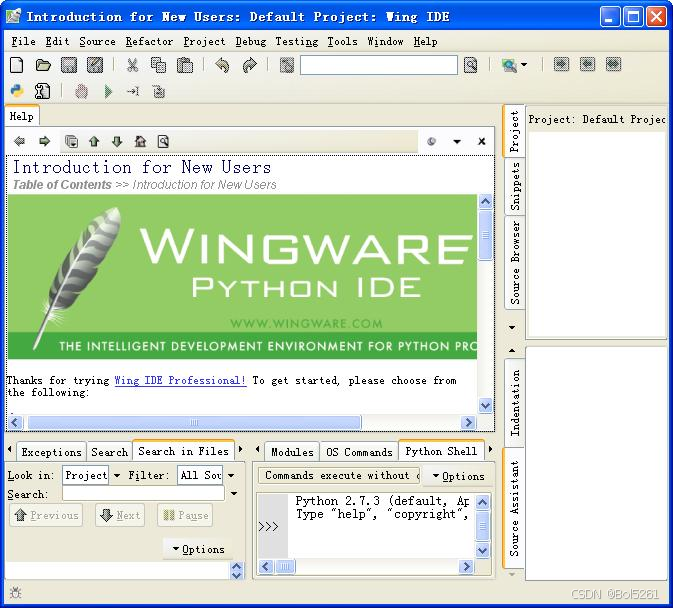Click the Undo arrow icon
The image size is (673, 608).
[222, 65]
